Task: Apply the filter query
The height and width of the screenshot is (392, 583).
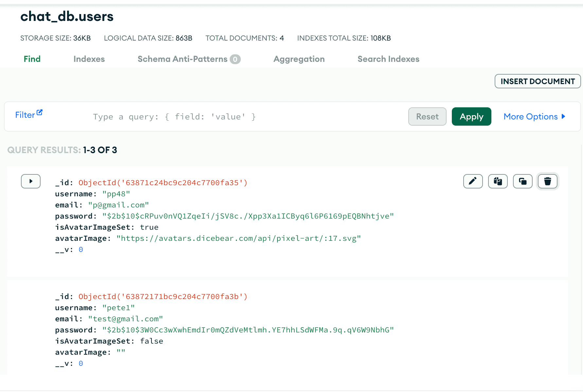Action: (x=471, y=116)
